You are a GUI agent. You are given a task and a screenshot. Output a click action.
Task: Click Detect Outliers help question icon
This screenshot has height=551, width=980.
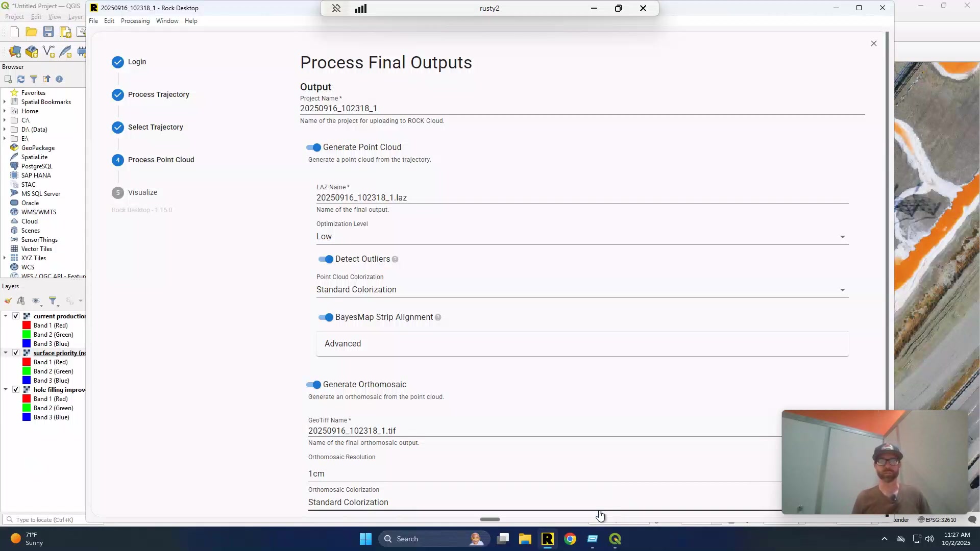[x=395, y=260]
